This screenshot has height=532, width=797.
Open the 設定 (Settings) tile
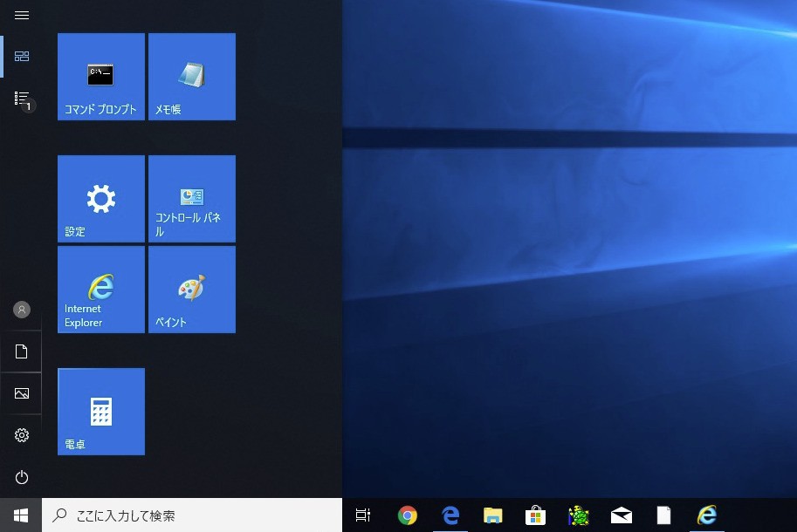[100, 198]
